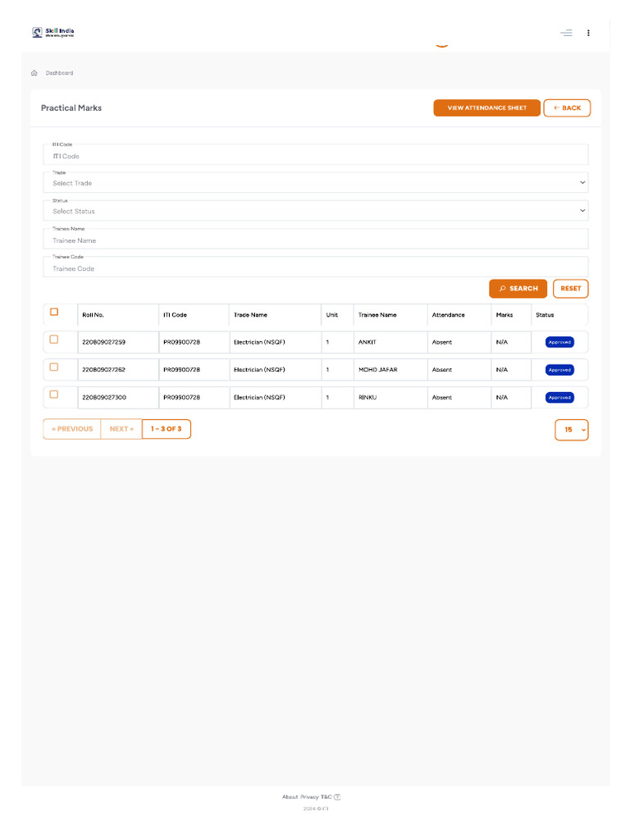The height and width of the screenshot is (840, 630).
Task: Click N/A marks in RINKU's row
Action: (x=502, y=398)
